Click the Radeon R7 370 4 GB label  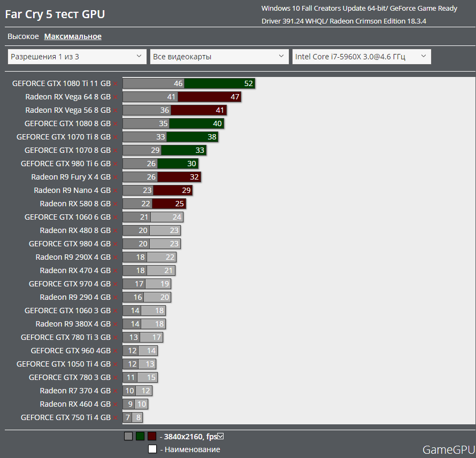tap(75, 391)
